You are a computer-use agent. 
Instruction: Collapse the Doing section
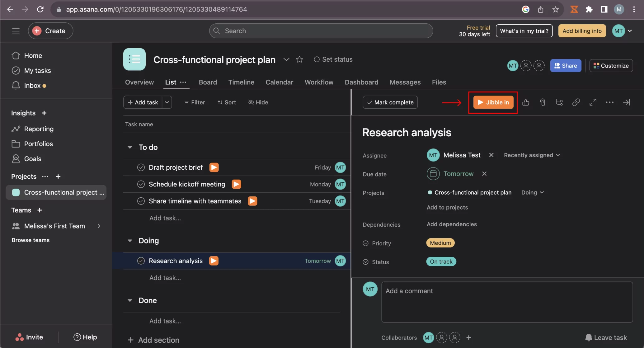(130, 241)
